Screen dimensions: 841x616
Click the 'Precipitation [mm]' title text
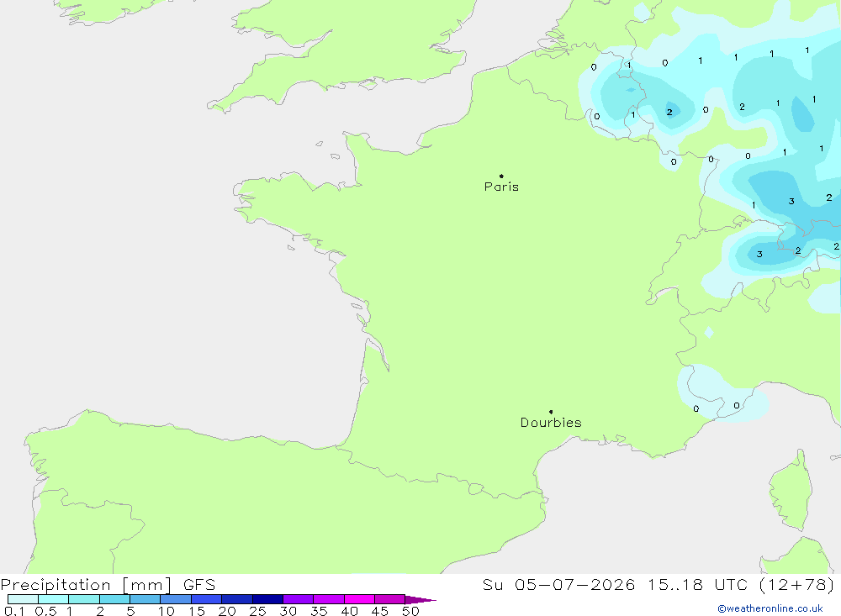point(86,585)
